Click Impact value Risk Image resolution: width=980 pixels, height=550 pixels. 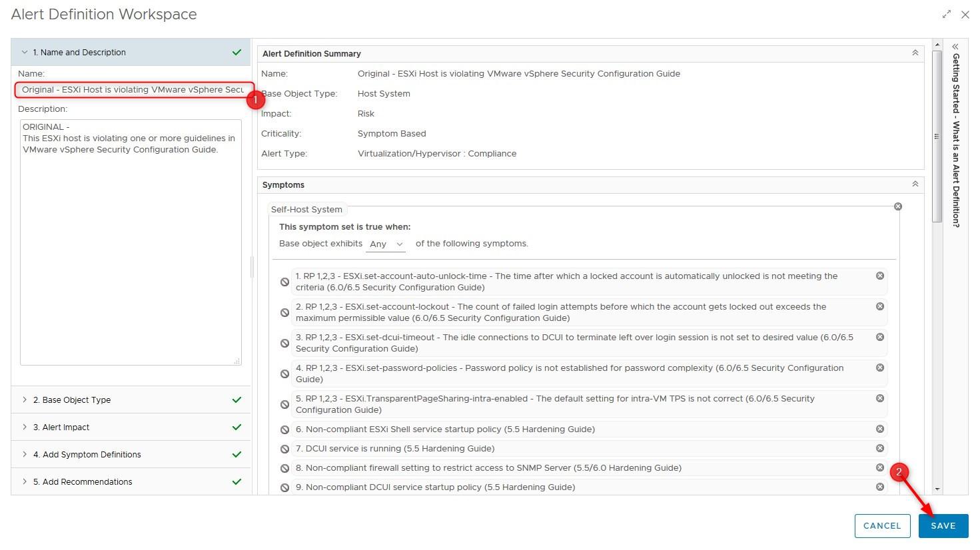point(366,113)
